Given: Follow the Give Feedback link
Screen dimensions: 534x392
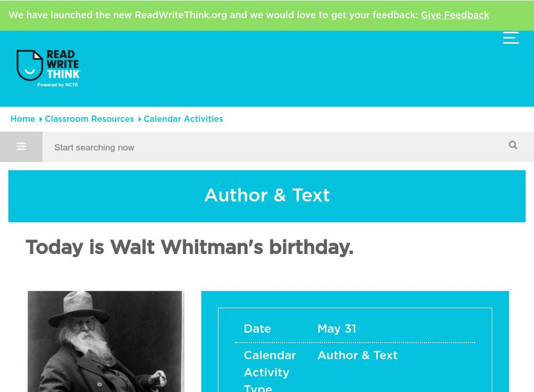Looking at the screenshot, I should click(455, 15).
